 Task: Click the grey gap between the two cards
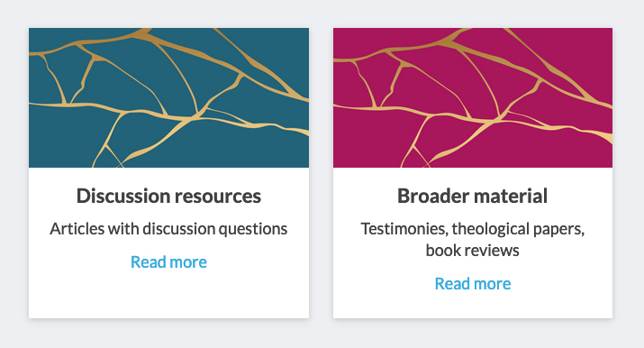[x=321, y=172]
